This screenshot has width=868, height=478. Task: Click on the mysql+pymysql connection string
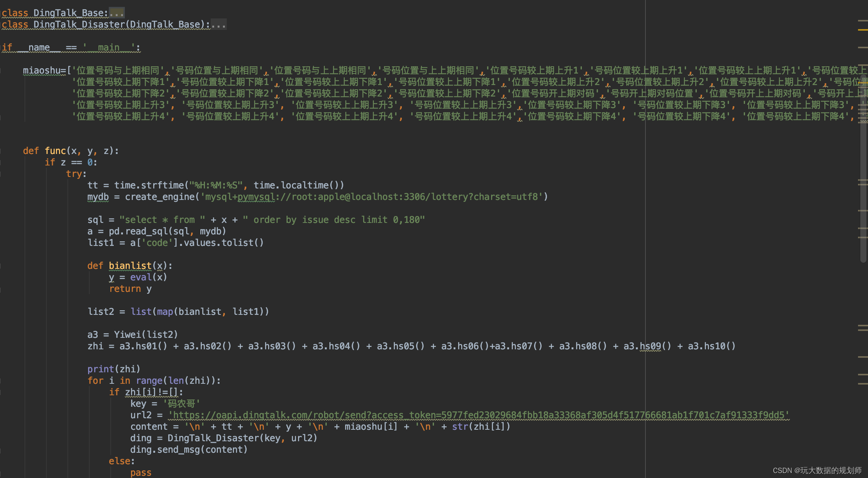click(372, 197)
